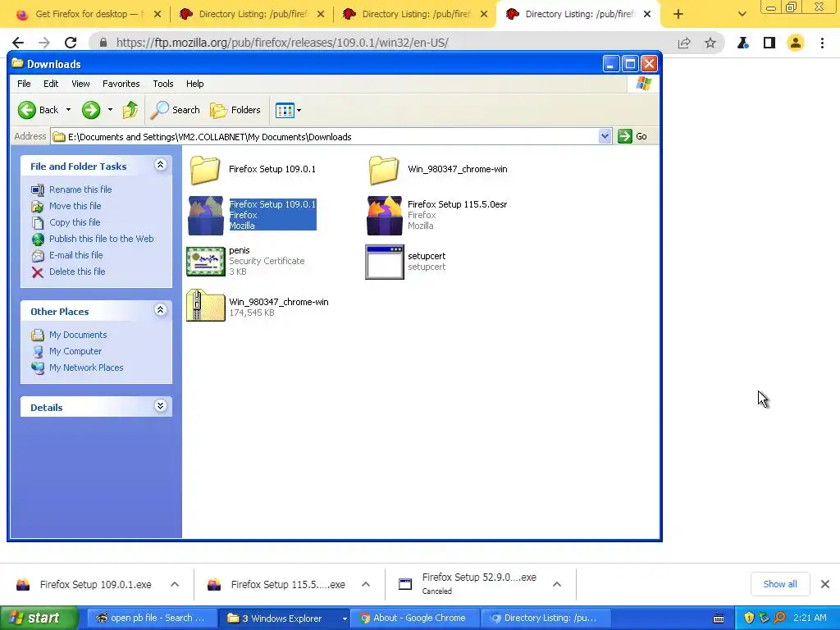Click the security shield tray icon
This screenshot has width=840, height=630.
point(749,618)
